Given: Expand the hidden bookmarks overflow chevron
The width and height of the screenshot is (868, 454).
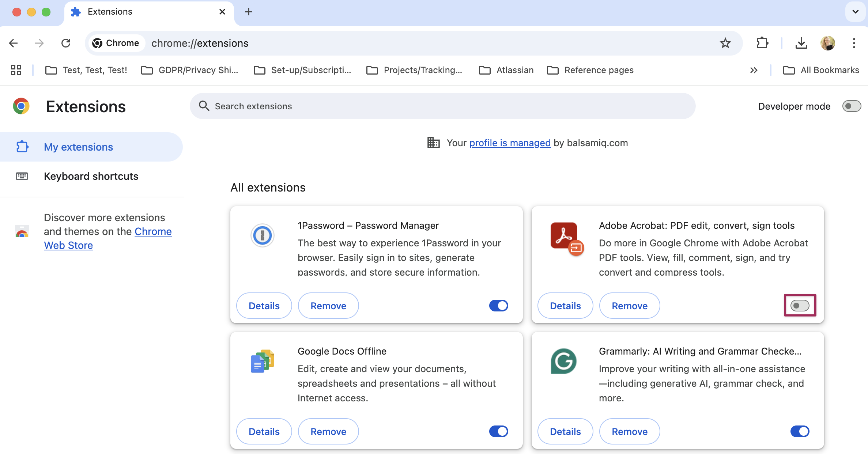Looking at the screenshot, I should coord(754,70).
